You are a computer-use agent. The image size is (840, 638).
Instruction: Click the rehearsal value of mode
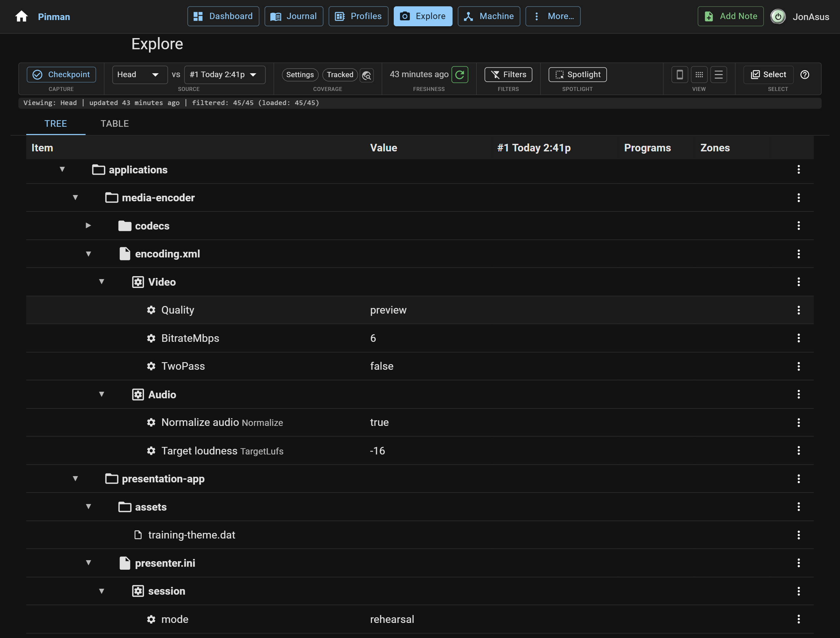pos(392,619)
